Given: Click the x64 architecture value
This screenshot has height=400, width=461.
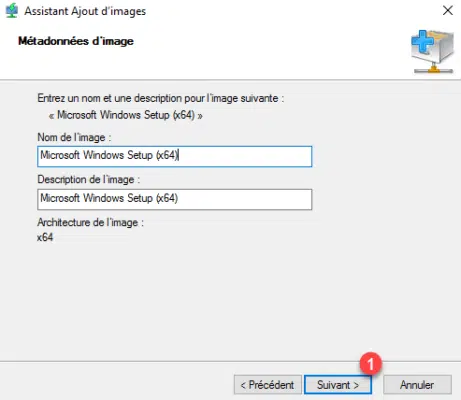Looking at the screenshot, I should 45,237.
